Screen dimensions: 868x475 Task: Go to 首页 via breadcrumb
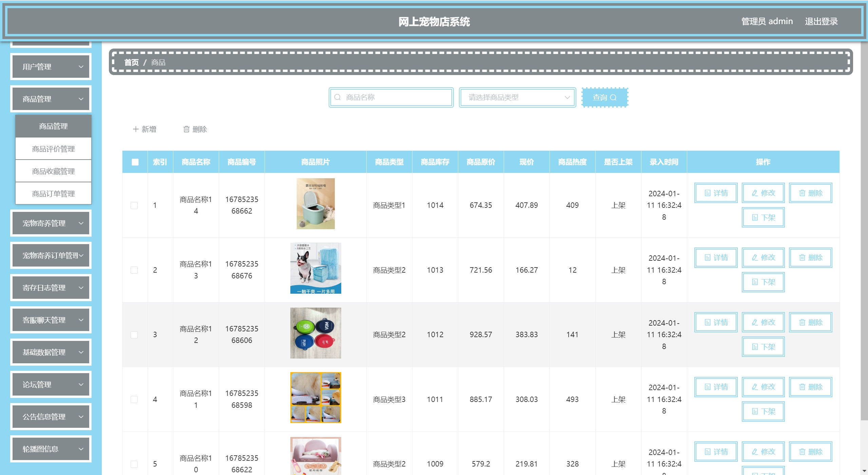131,62
